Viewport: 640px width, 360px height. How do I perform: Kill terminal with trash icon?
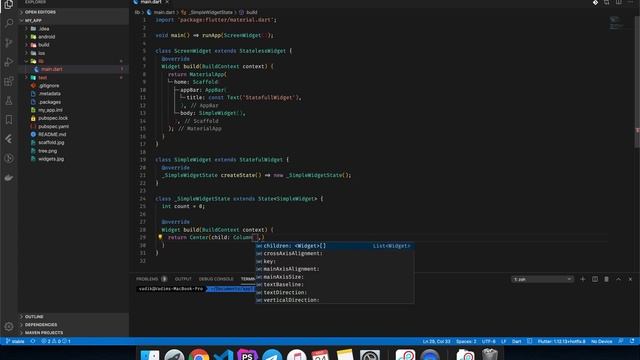607,279
